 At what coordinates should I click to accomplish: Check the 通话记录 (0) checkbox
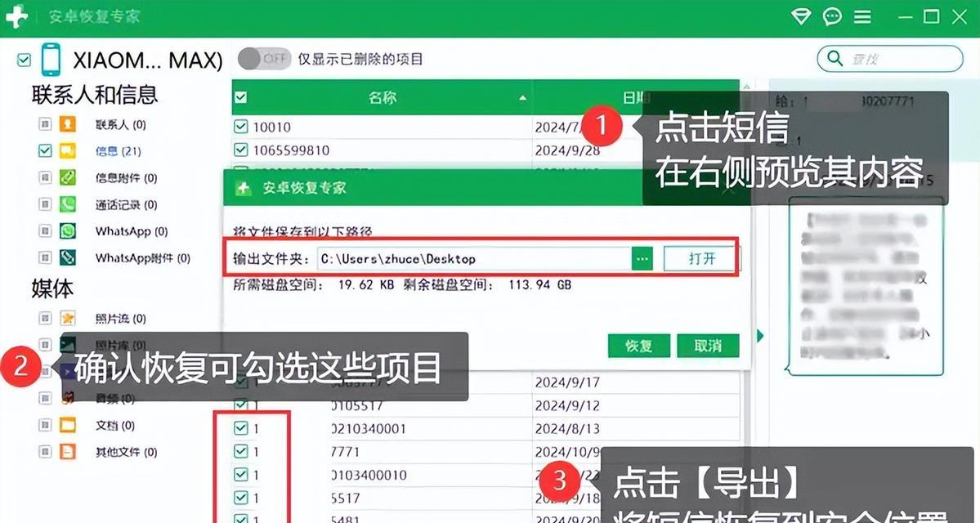click(x=45, y=204)
